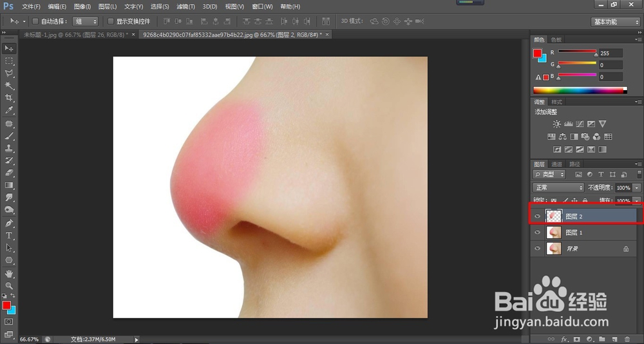Open the opacity 不透明度 slider arrow
644x344 pixels.
(637, 187)
